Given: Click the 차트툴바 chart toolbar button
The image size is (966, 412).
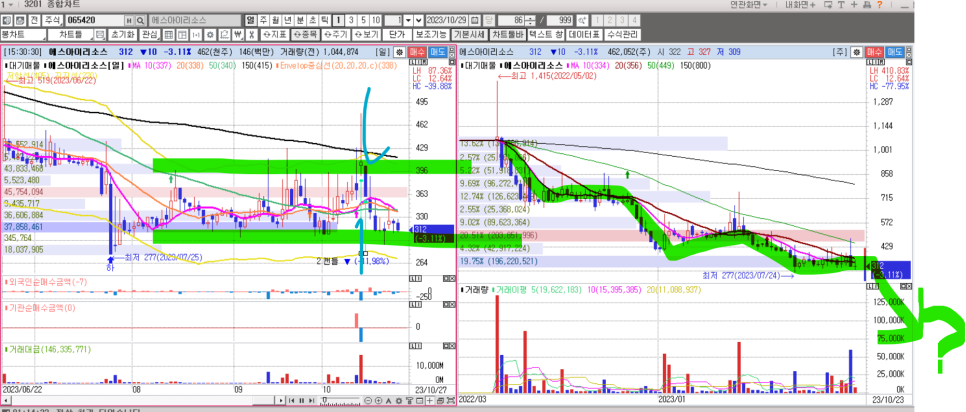Looking at the screenshot, I should click(508, 34).
